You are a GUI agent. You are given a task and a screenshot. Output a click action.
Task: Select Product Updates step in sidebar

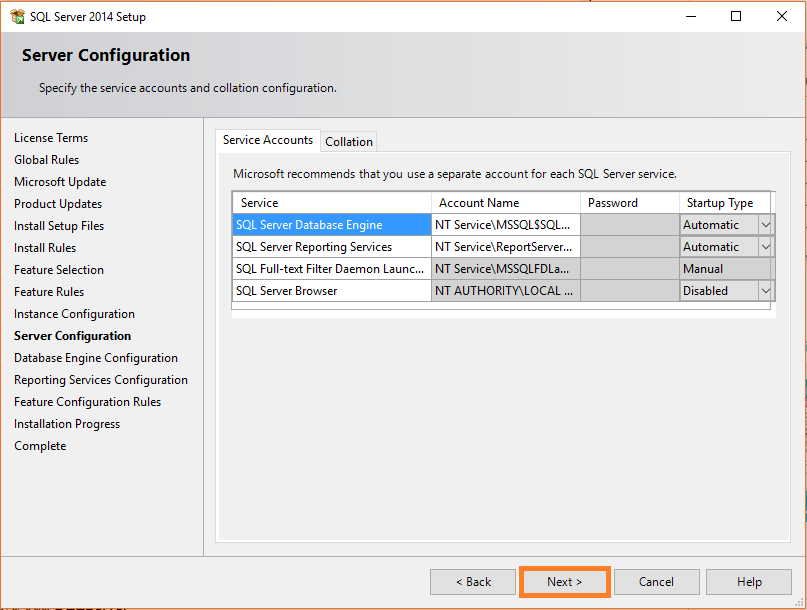58,204
